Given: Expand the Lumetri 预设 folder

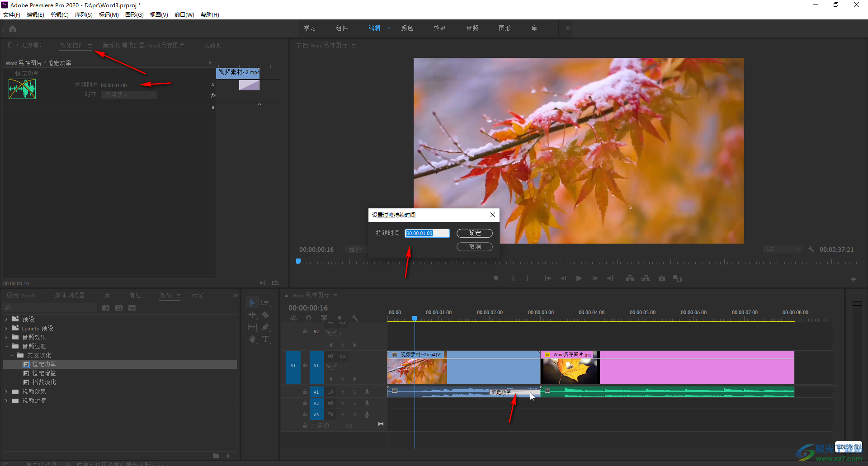Looking at the screenshot, I should point(6,328).
